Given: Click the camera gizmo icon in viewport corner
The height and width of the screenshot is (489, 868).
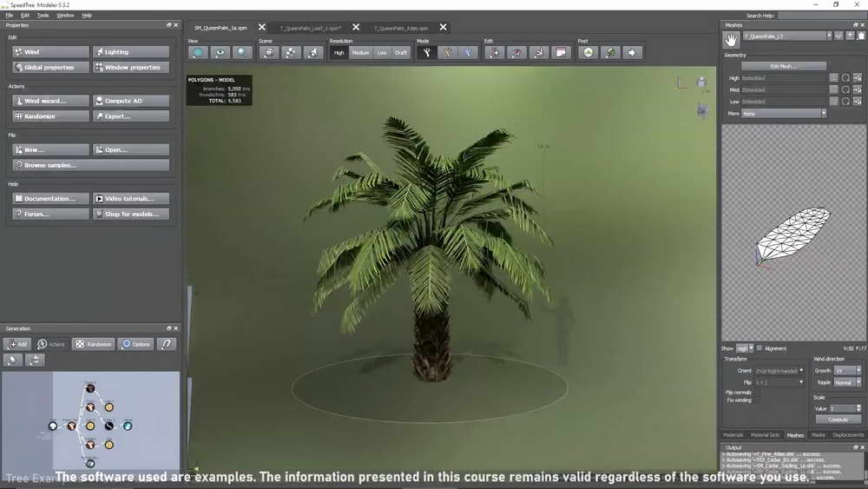Looking at the screenshot, I should click(x=701, y=83).
